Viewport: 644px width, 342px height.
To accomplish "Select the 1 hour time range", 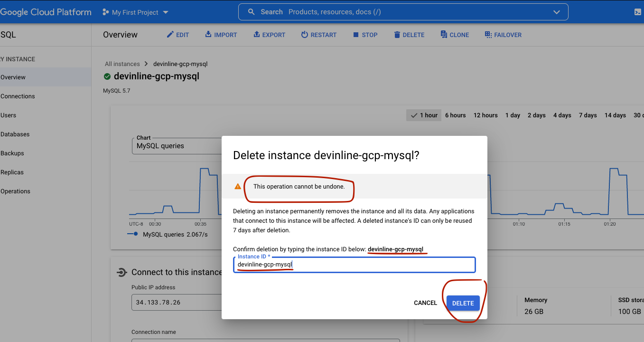I will point(424,115).
